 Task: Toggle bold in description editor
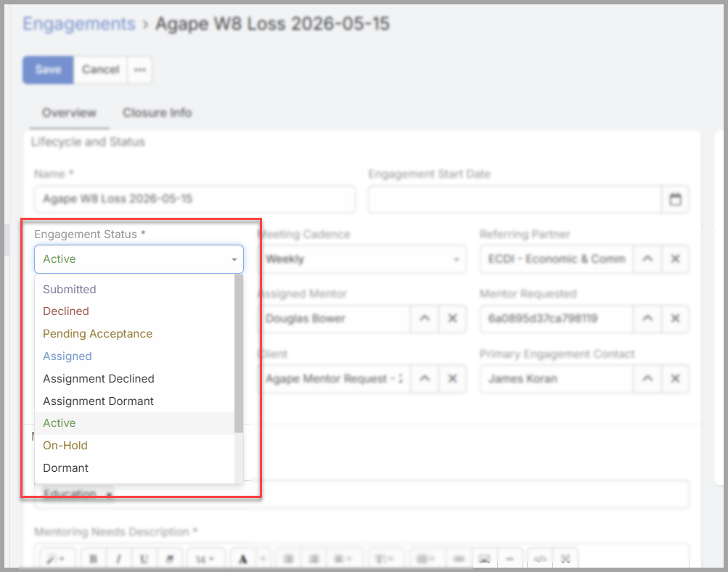pyautogui.click(x=94, y=559)
